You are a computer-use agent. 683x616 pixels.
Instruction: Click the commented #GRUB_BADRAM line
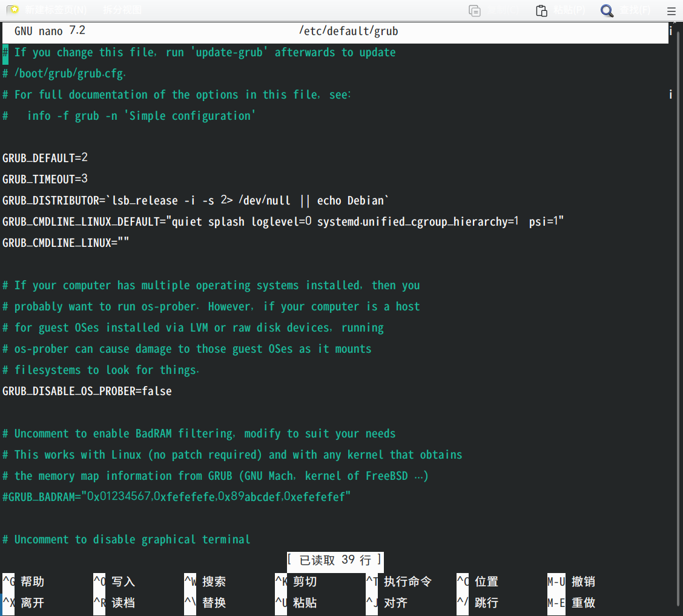pyautogui.click(x=176, y=497)
